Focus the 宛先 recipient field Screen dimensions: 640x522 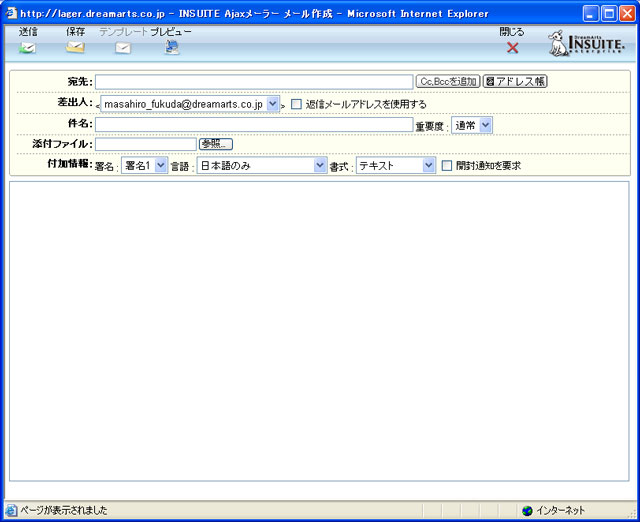click(254, 82)
